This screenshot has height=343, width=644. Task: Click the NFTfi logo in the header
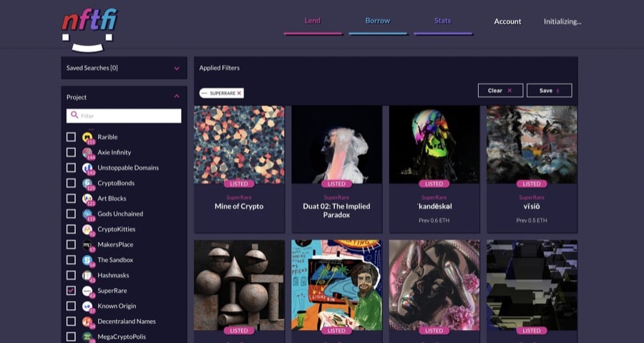(x=89, y=30)
